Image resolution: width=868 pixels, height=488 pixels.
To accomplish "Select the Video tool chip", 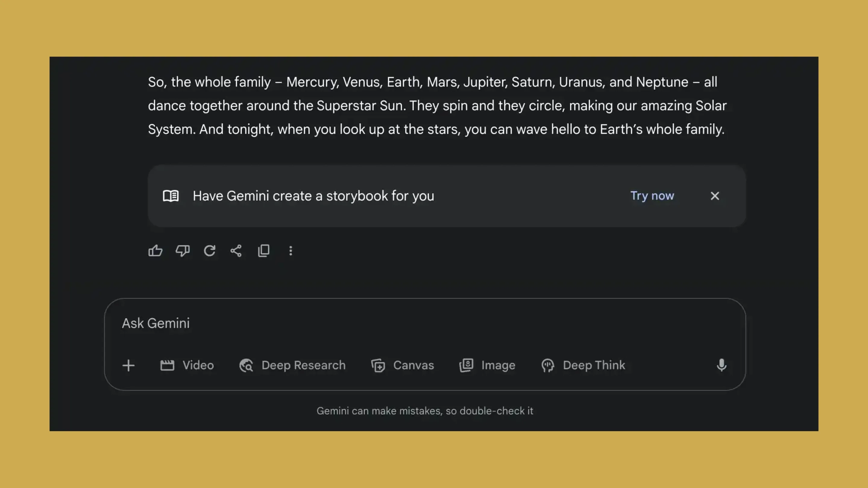I will click(x=187, y=365).
